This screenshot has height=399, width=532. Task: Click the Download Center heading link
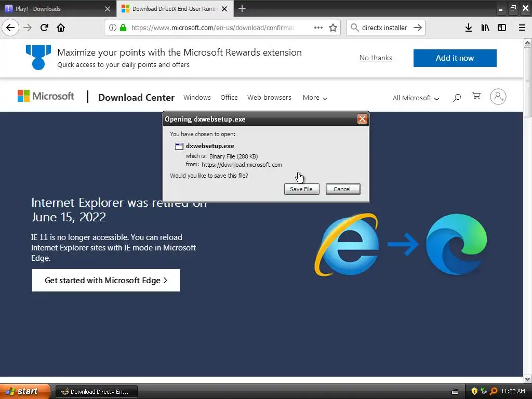137,97
